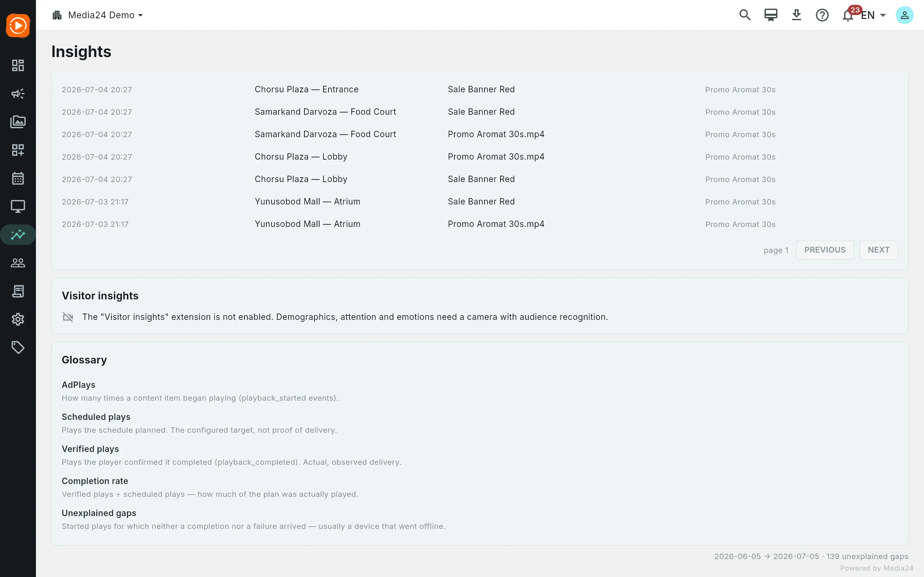Open the schedule calendar icon

(x=18, y=178)
